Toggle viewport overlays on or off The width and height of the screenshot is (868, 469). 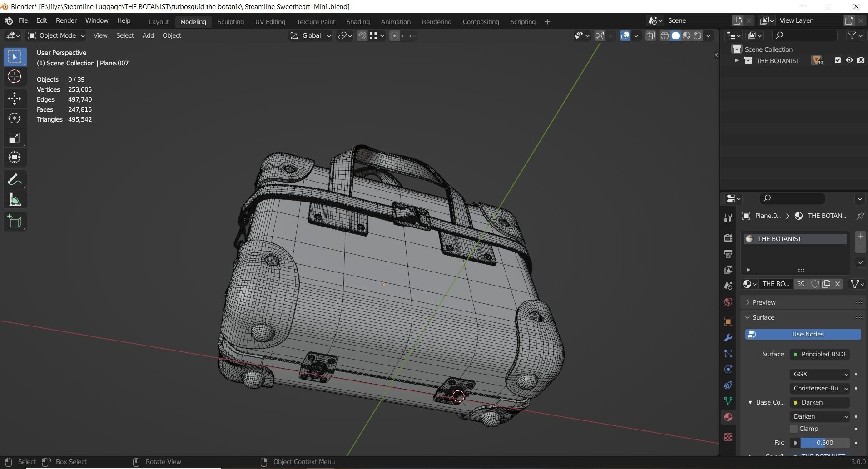[x=625, y=36]
